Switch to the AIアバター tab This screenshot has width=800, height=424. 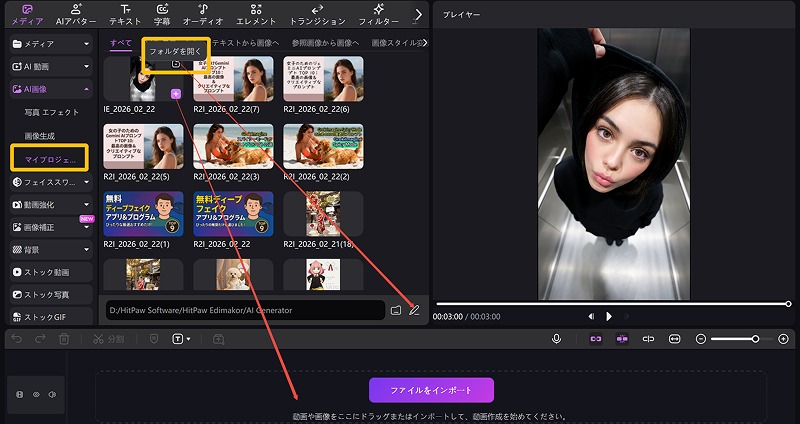tap(76, 15)
